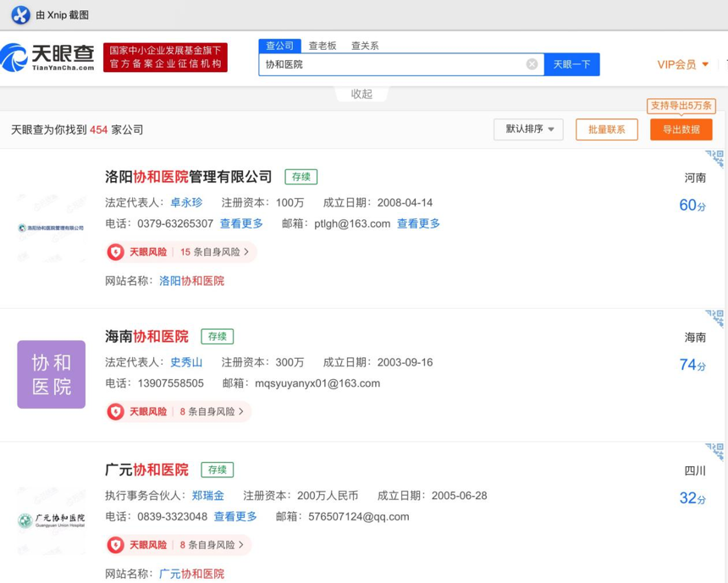
Task: Expand the VIP会员 dropdown menu
Action: [682, 64]
